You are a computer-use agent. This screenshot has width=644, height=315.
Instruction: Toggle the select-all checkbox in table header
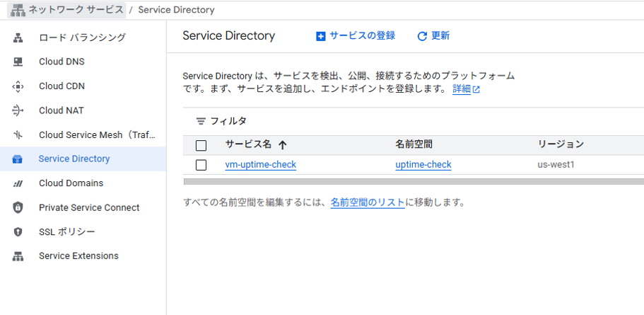click(201, 145)
